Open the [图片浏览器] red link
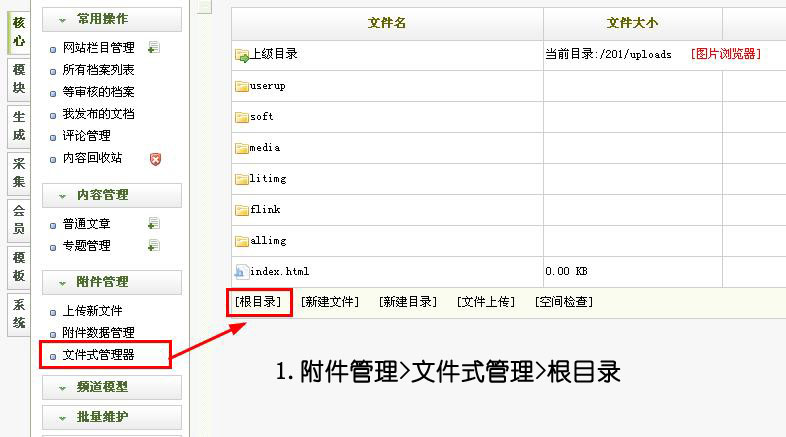Viewport: 786px width, 437px height. (725, 54)
